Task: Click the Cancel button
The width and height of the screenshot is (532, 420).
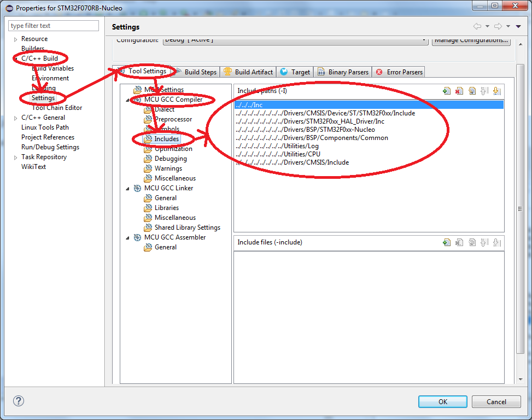Action: coord(496,402)
